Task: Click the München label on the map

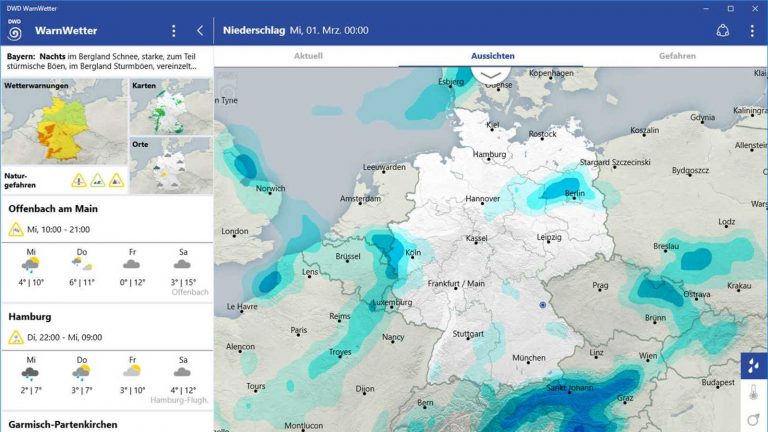Action: coord(528,358)
